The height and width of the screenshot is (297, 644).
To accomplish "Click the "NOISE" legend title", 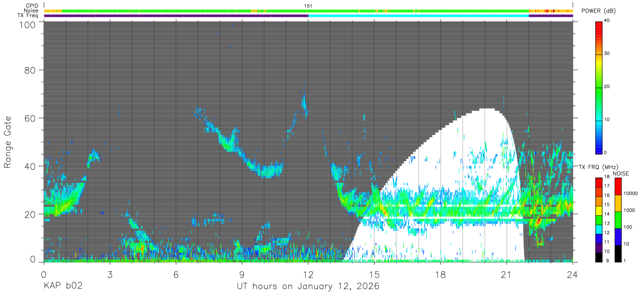I will 621,173.
